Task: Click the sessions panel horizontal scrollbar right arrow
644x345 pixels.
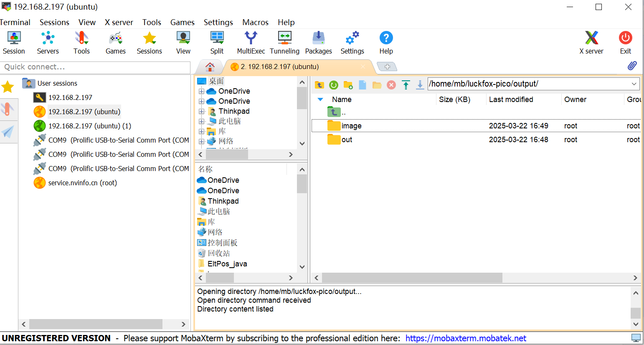Action: click(x=183, y=324)
